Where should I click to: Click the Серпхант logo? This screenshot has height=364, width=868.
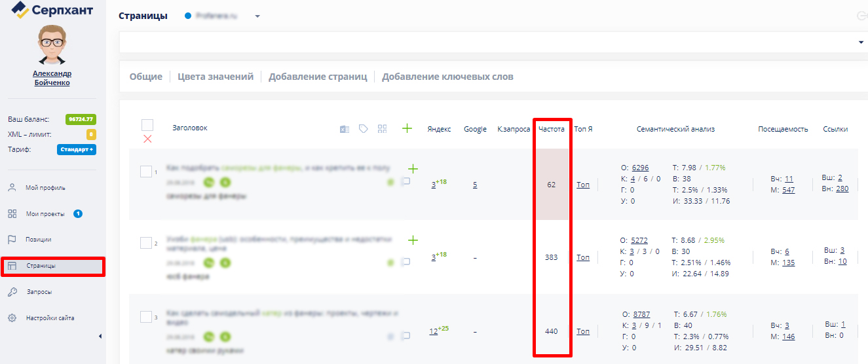tap(52, 10)
